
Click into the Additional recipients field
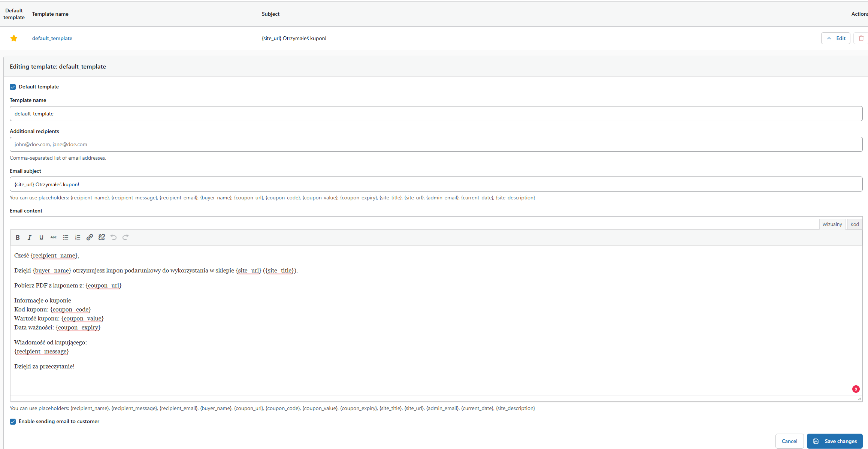pyautogui.click(x=436, y=144)
